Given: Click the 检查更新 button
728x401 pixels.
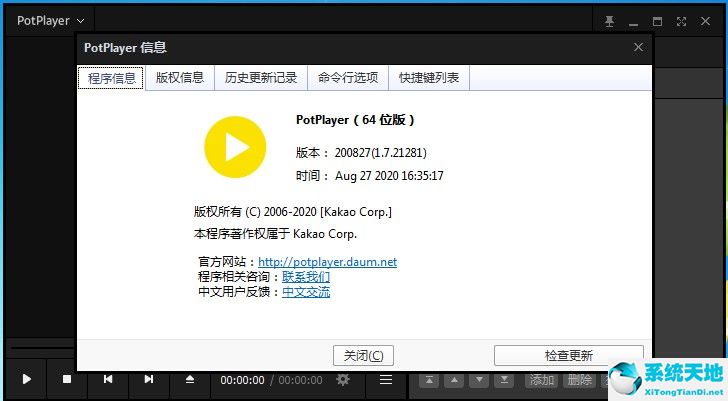Looking at the screenshot, I should (x=568, y=355).
